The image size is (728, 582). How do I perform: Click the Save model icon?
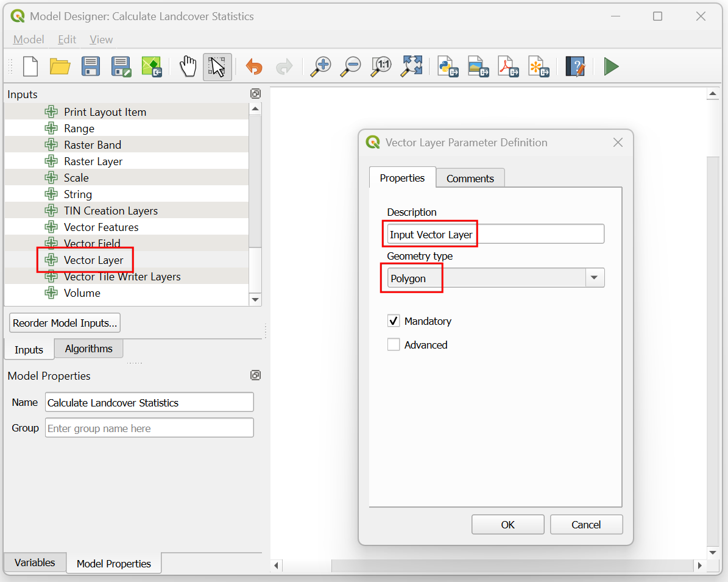click(91, 66)
